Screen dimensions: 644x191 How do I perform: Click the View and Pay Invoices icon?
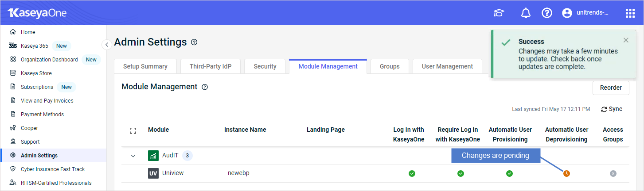point(13,100)
